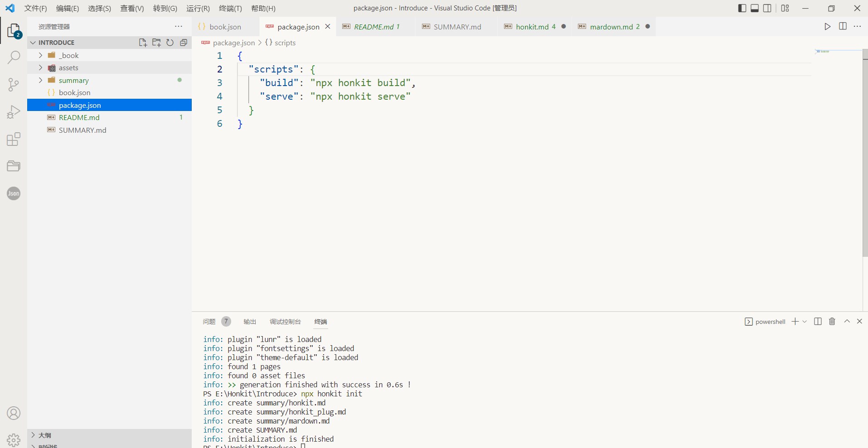This screenshot has width=868, height=448.
Task: Open SUMMARY.md in the file tree
Action: coord(109,130)
